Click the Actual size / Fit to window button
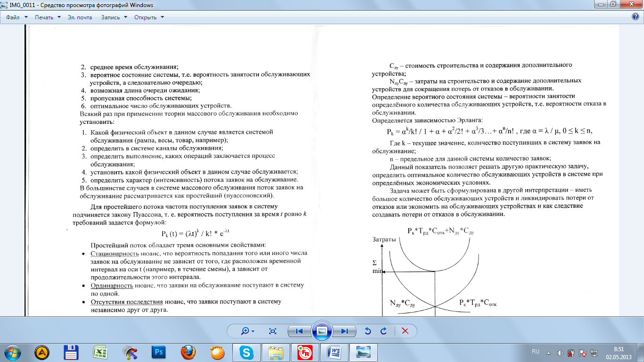Screen dimensions: 644x362 272,331
